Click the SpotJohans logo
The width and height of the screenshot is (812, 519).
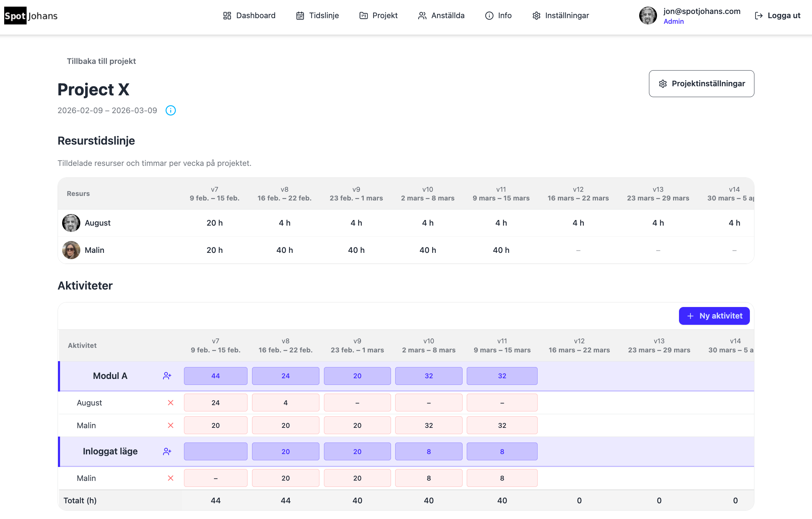point(31,16)
